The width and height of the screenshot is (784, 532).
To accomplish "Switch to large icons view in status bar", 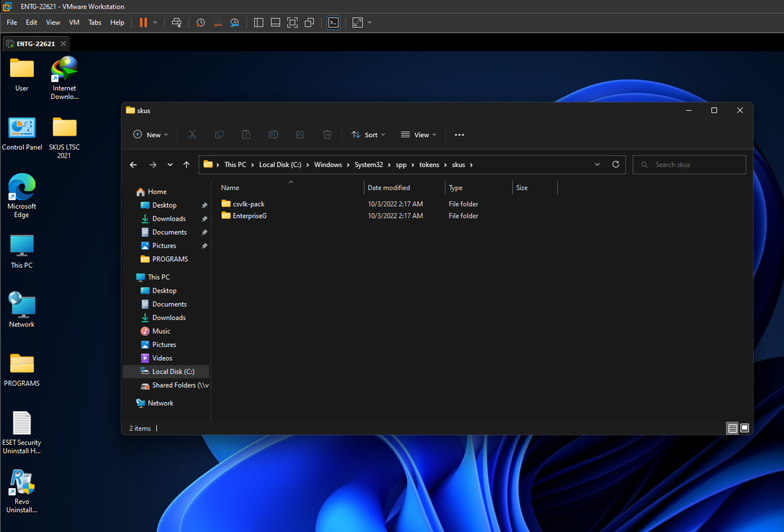I will click(x=745, y=428).
